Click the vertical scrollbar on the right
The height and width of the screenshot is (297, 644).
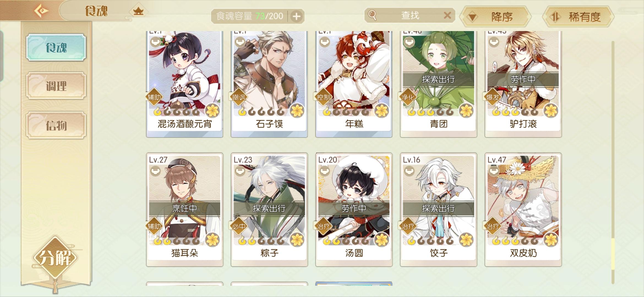pyautogui.click(x=613, y=162)
